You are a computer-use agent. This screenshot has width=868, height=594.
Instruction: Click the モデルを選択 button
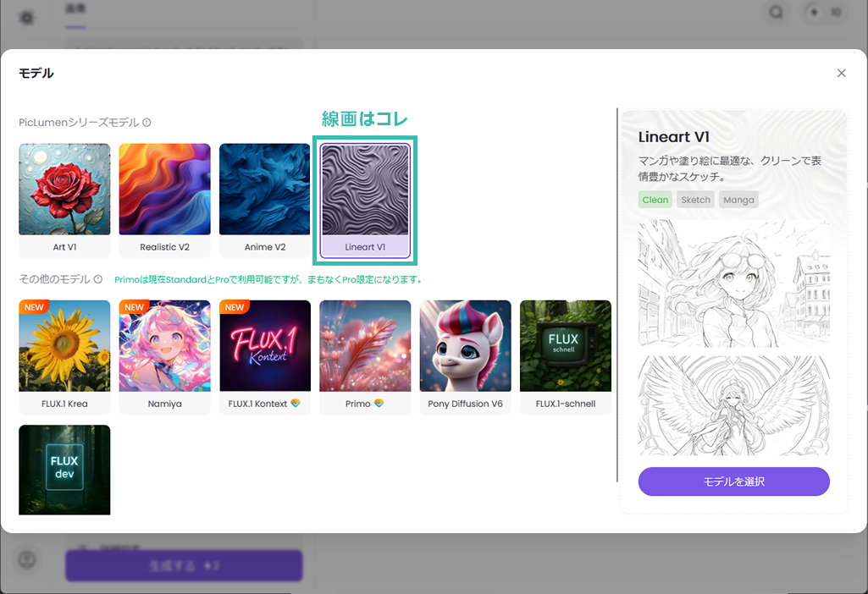tap(733, 481)
